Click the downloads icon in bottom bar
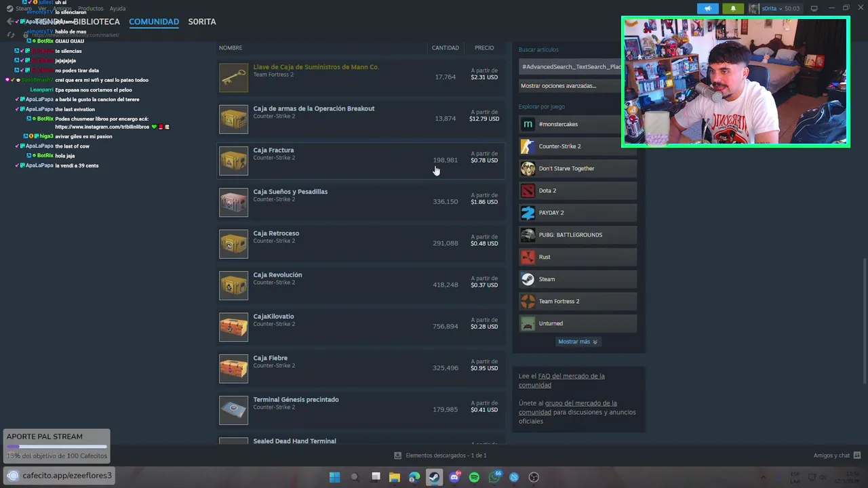Screen dimensions: 868x488 (397, 455)
